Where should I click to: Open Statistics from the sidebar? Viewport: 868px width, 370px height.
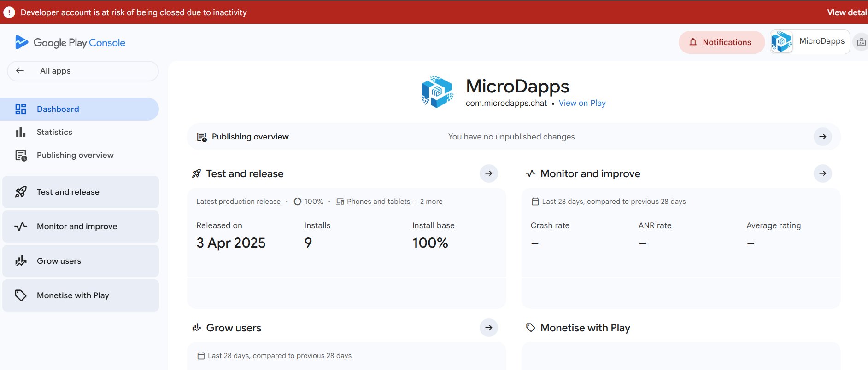point(54,132)
